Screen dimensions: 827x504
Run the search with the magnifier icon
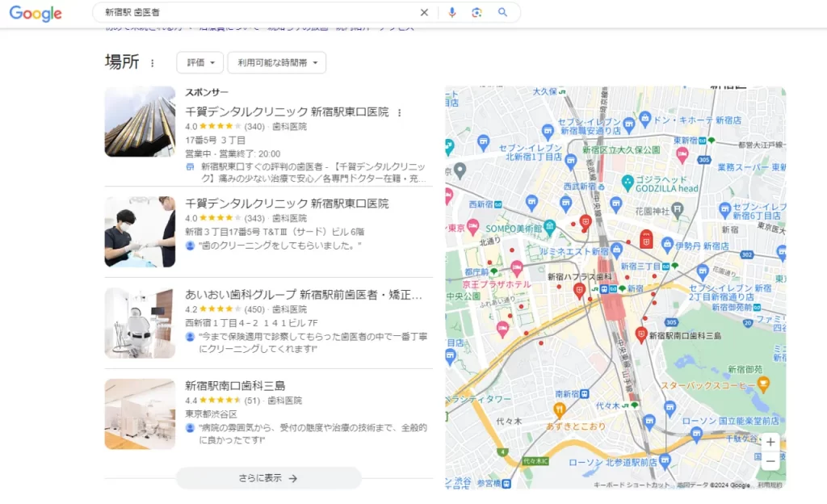[x=502, y=12]
